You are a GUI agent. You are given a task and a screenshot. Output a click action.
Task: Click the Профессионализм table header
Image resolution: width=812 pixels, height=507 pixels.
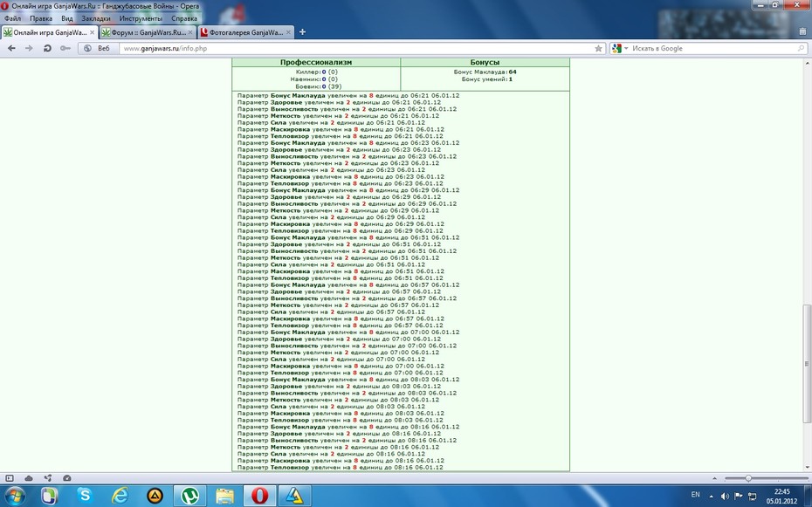[316, 62]
